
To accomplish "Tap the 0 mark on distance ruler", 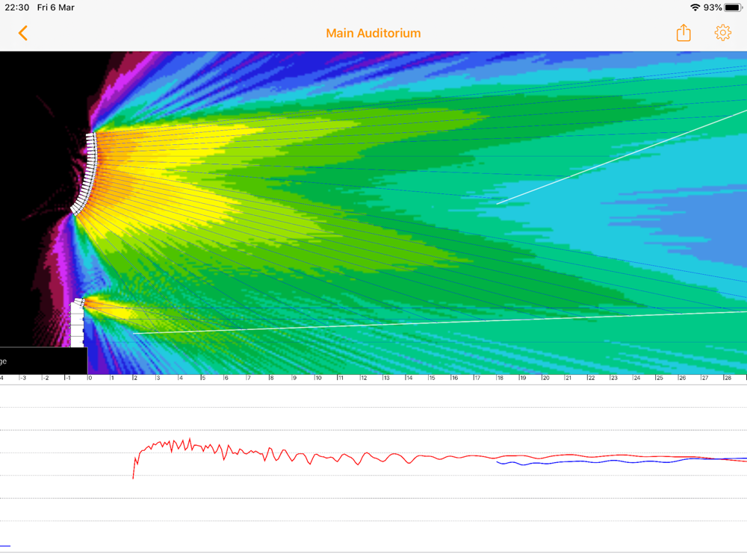I will click(90, 378).
